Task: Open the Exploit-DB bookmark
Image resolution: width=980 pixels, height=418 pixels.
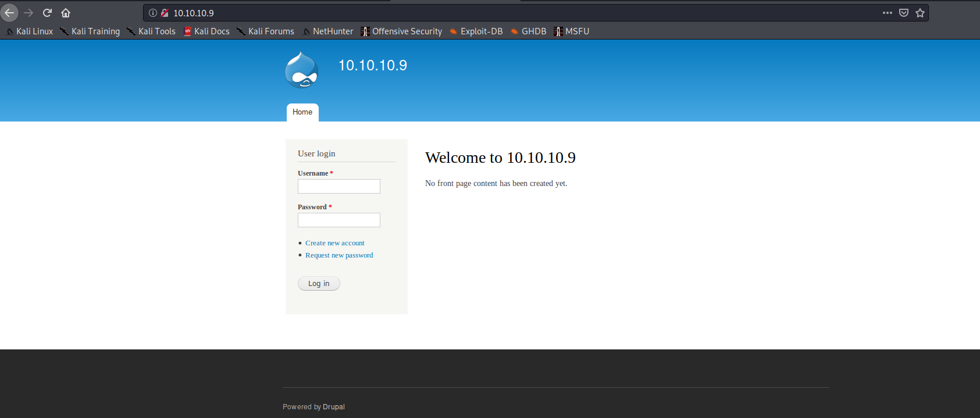Action: [476, 31]
